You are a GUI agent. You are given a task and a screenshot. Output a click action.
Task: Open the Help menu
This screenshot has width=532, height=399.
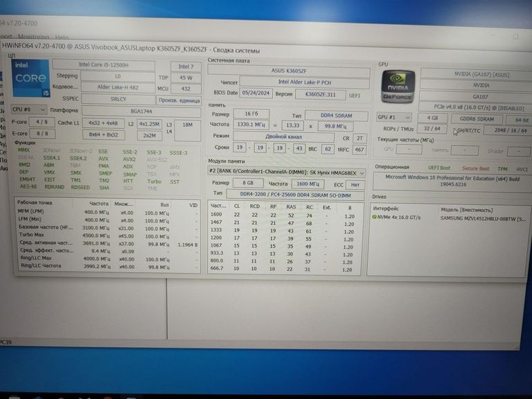[x=62, y=36]
